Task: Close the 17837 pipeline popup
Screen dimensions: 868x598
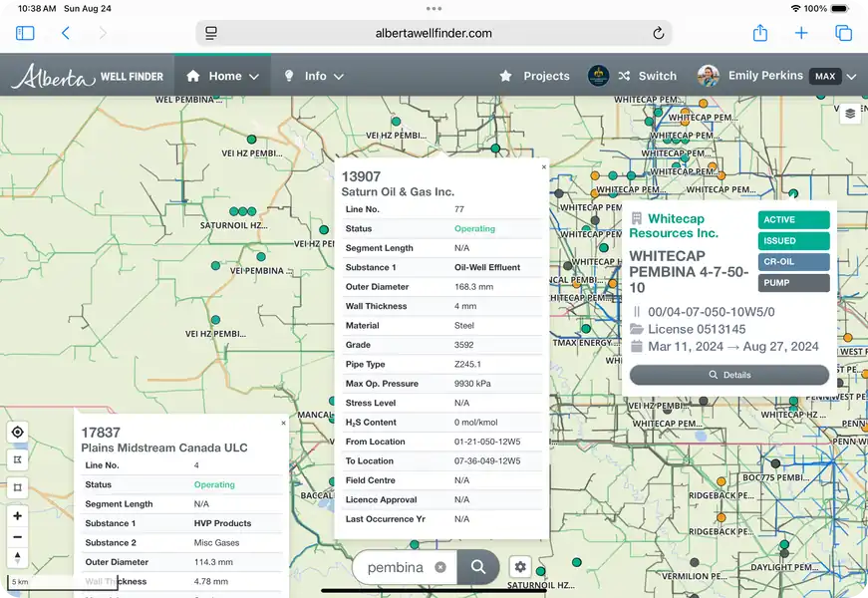Action: [283, 423]
